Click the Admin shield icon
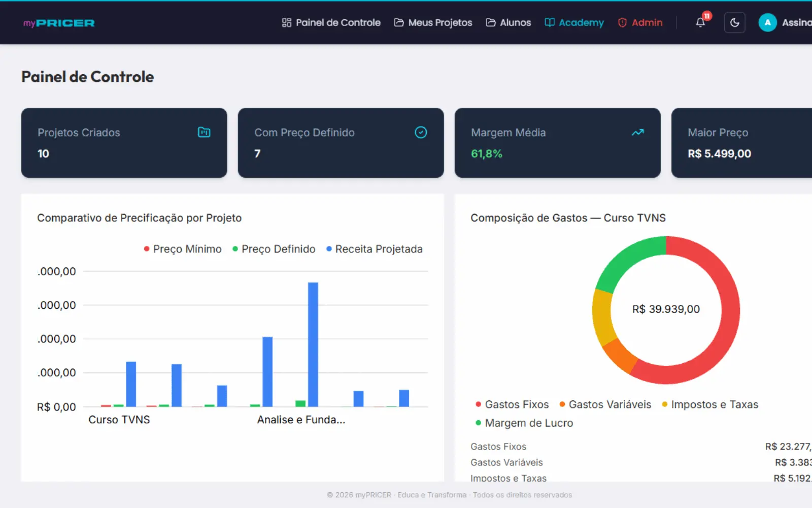This screenshot has width=812, height=508. pyautogui.click(x=622, y=22)
